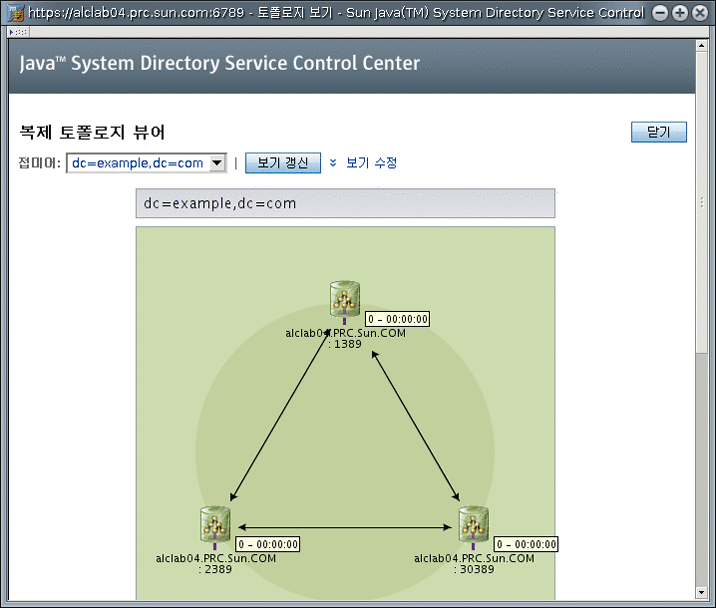
Task: Click the alclab04 server icon for port 1389
Action: point(345,299)
